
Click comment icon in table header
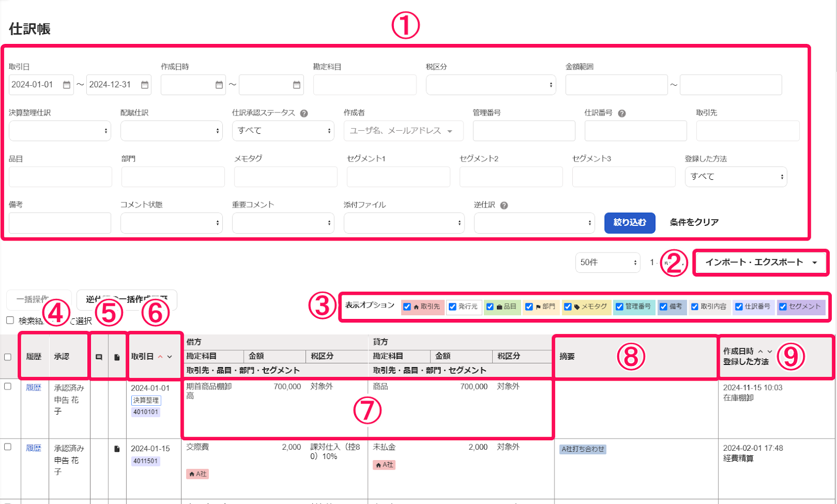click(x=99, y=357)
